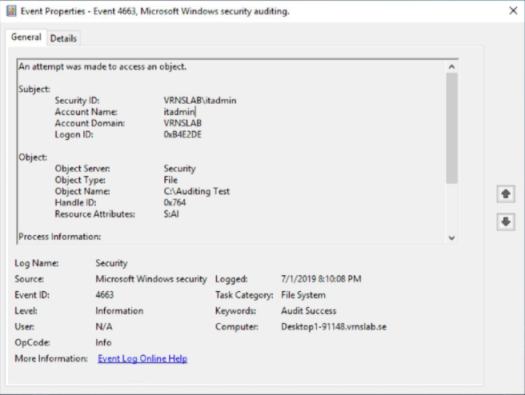Click the Event Properties title bar icon
This screenshot has width=525, height=395.
11,11
